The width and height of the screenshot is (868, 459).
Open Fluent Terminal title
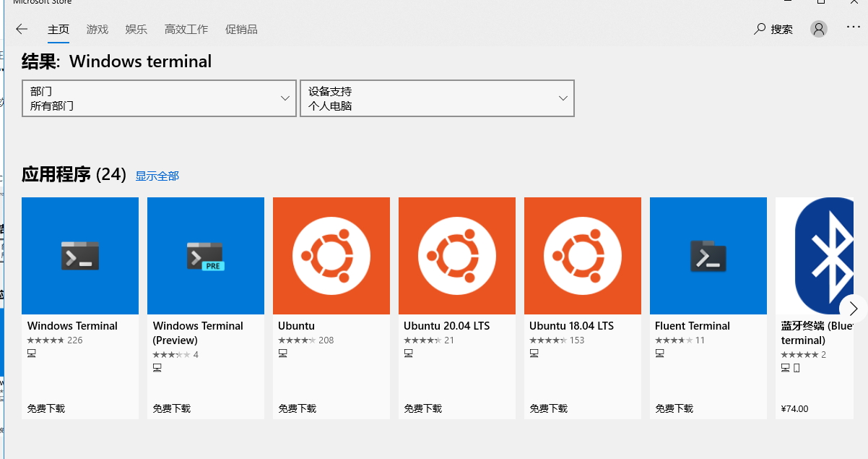coord(693,326)
